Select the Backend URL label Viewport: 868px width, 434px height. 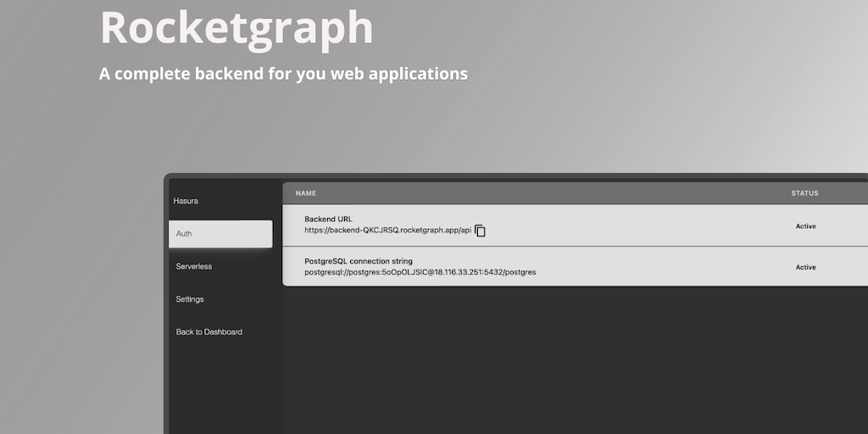pyautogui.click(x=328, y=220)
